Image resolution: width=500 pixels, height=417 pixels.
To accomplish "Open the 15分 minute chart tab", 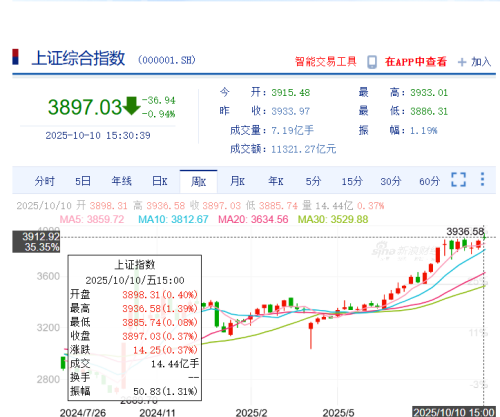I will point(352,181).
